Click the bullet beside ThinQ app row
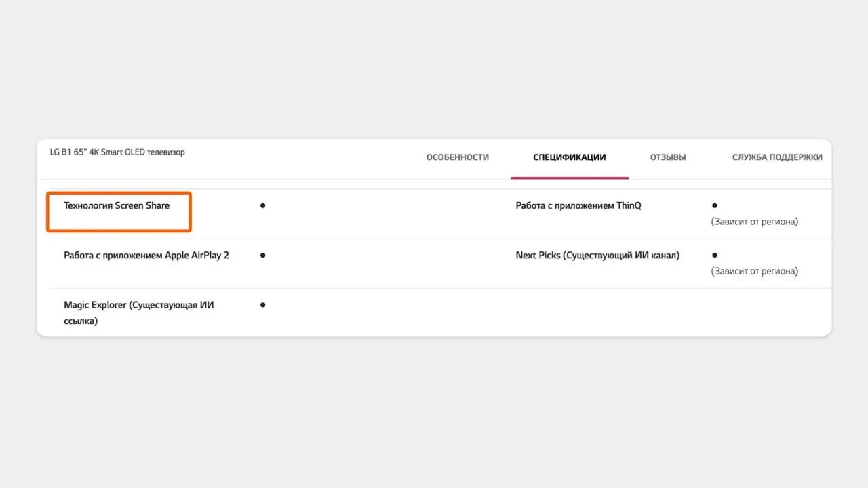The width and height of the screenshot is (868, 488). pyautogui.click(x=715, y=205)
